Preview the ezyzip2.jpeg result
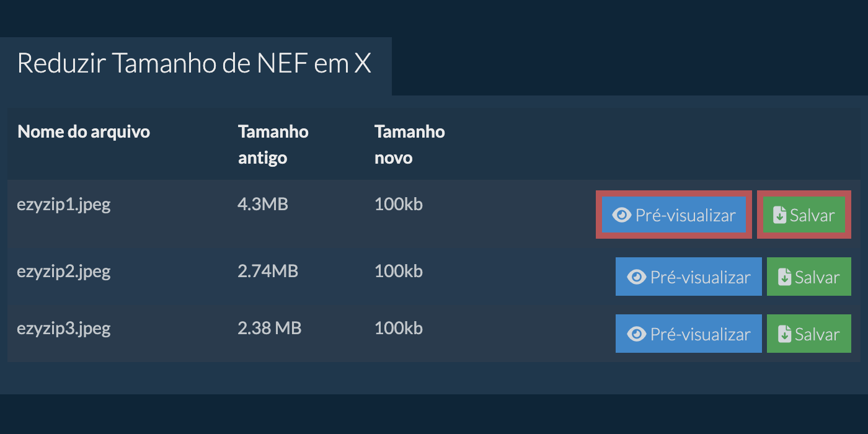Image resolution: width=868 pixels, height=434 pixels. point(688,277)
